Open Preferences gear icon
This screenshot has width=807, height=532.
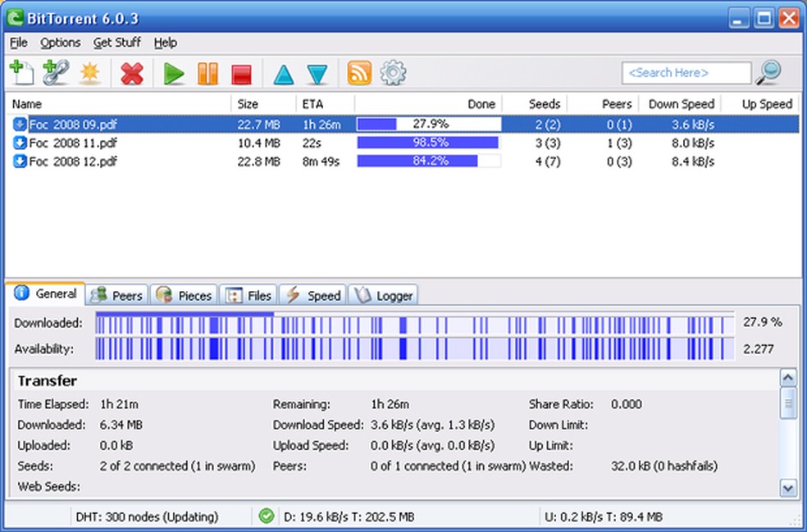394,73
